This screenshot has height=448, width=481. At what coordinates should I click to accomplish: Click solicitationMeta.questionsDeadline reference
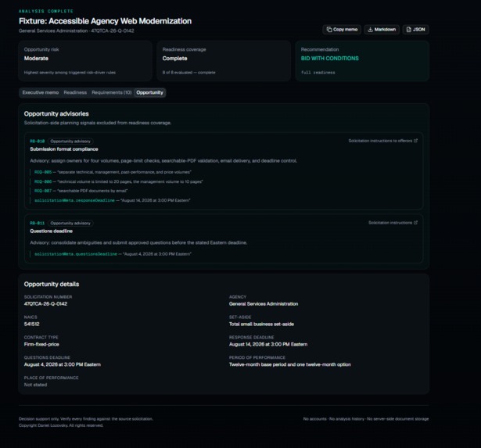[x=75, y=254]
